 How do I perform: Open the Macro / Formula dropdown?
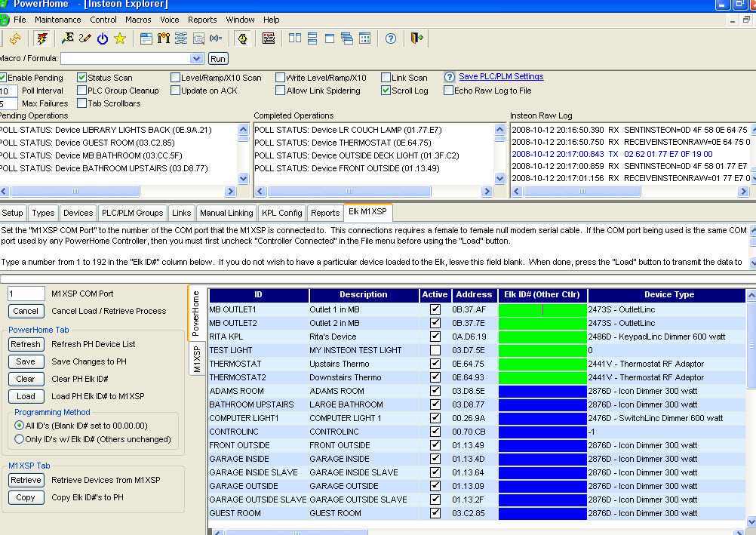click(195, 59)
